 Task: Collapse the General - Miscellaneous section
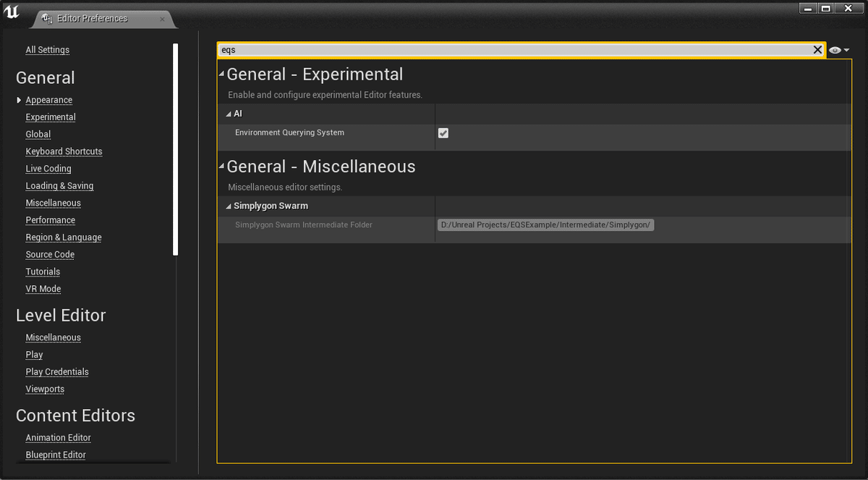tap(222, 166)
